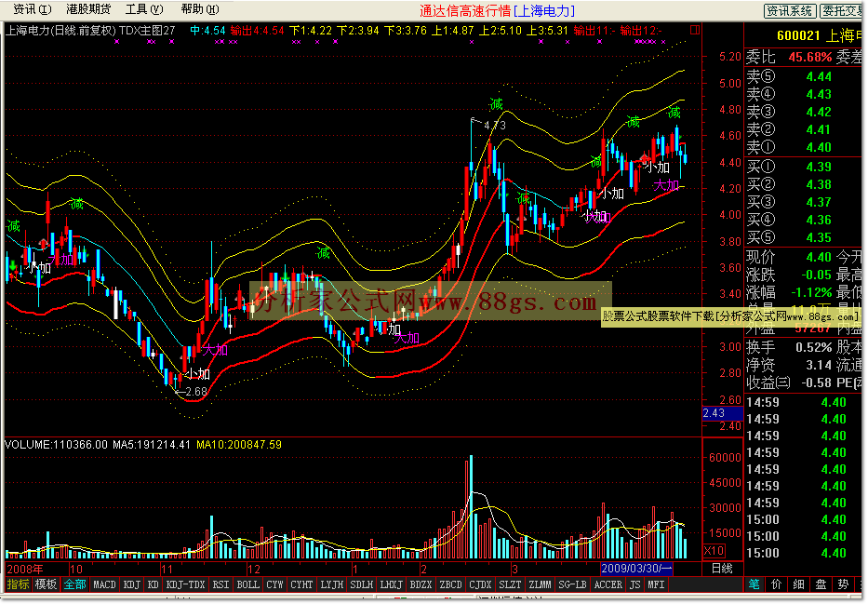This screenshot has width=868, height=604.
Task: Switch to the LYJH indicator
Action: click(331, 584)
